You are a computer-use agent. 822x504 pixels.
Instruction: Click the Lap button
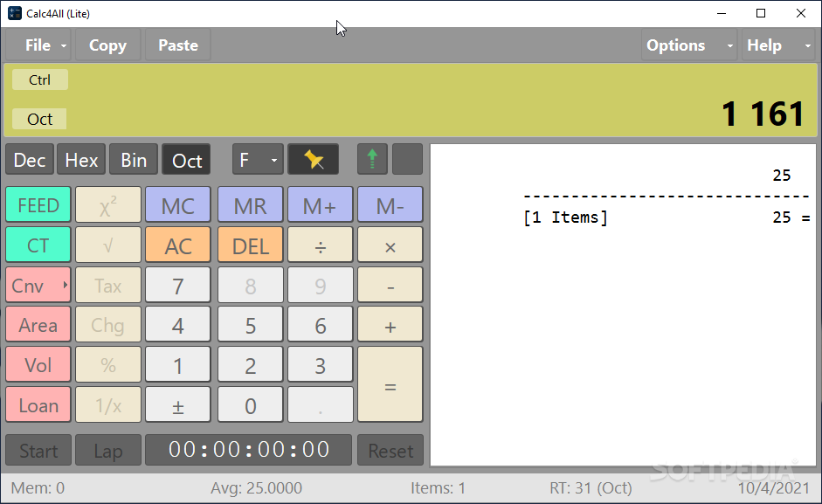(x=108, y=450)
